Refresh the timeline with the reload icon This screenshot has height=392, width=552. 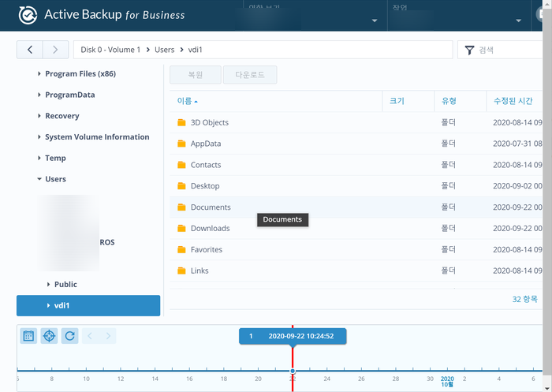pos(69,336)
